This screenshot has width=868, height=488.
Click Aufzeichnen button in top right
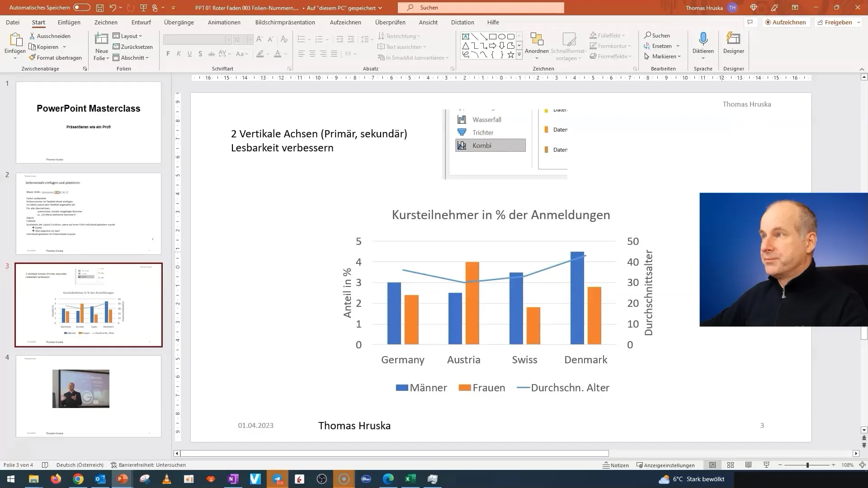(x=785, y=22)
